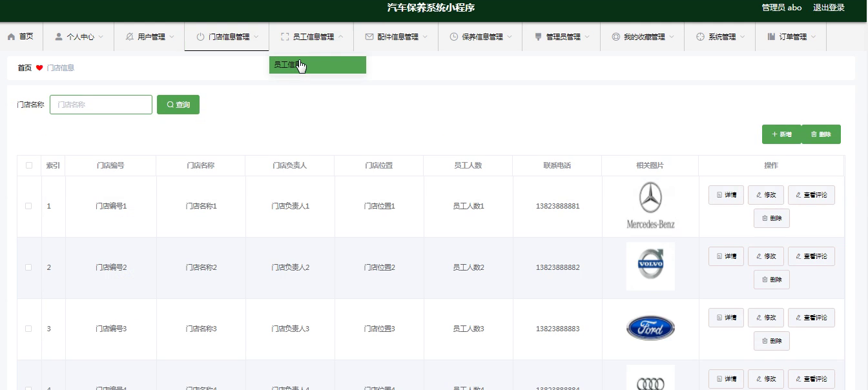Select the 员工信息 submenu item
Screen dimensions: 868x390
click(x=318, y=65)
